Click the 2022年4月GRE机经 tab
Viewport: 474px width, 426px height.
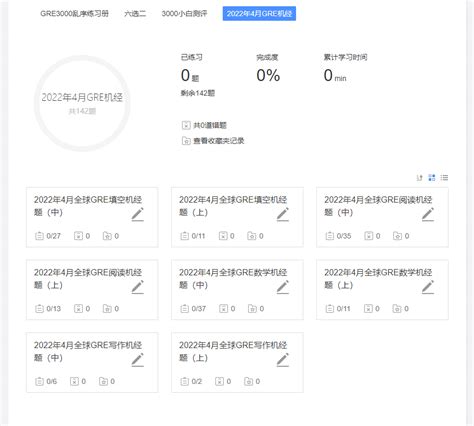pyautogui.click(x=259, y=14)
